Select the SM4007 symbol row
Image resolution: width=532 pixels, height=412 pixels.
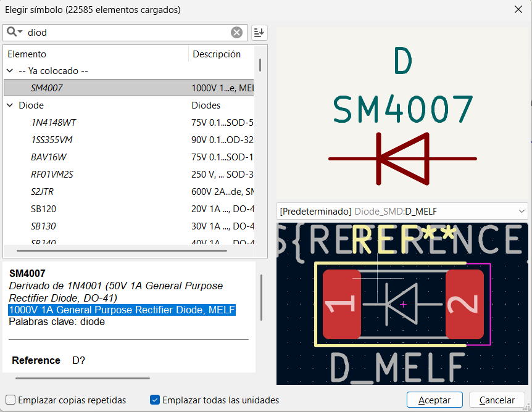128,88
